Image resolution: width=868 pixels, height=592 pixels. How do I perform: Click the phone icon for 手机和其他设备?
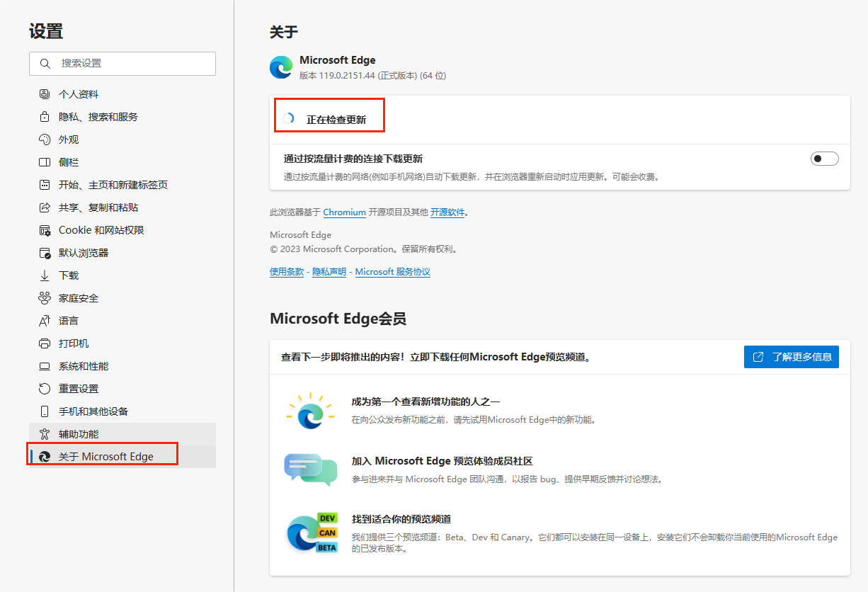tap(45, 411)
